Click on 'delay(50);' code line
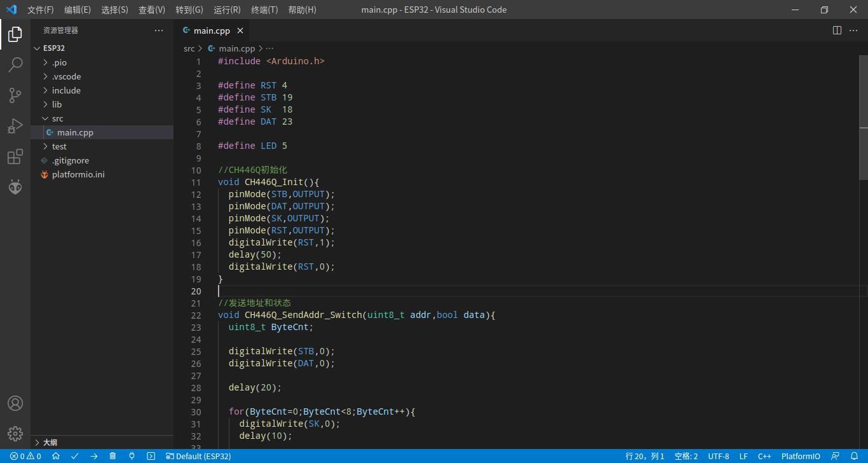This screenshot has height=463, width=868. (255, 255)
